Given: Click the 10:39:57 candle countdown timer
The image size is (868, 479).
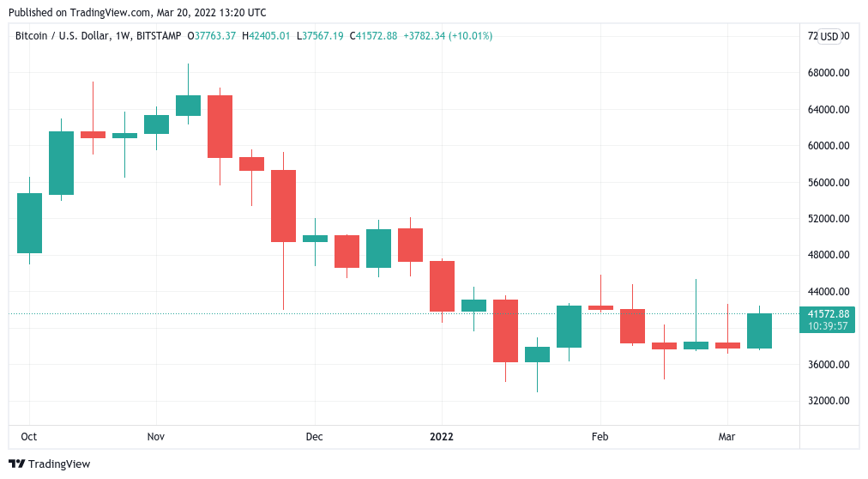Looking at the screenshot, I should 827,326.
